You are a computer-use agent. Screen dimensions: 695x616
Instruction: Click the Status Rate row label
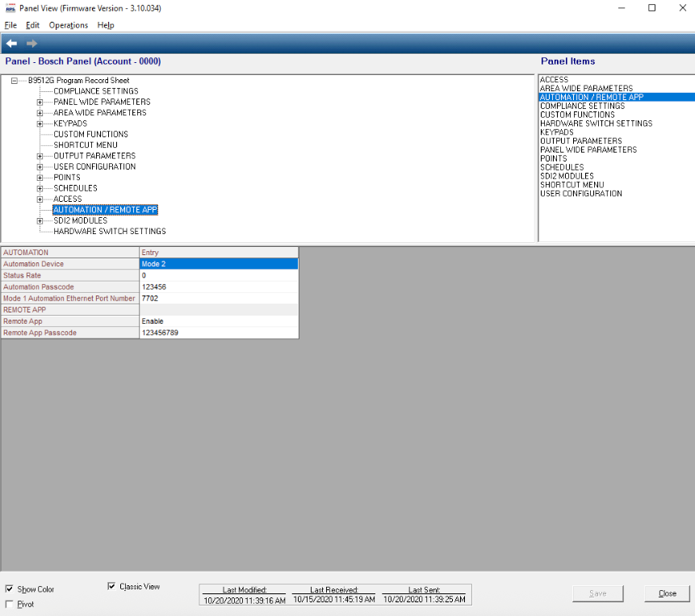pyautogui.click(x=70, y=275)
